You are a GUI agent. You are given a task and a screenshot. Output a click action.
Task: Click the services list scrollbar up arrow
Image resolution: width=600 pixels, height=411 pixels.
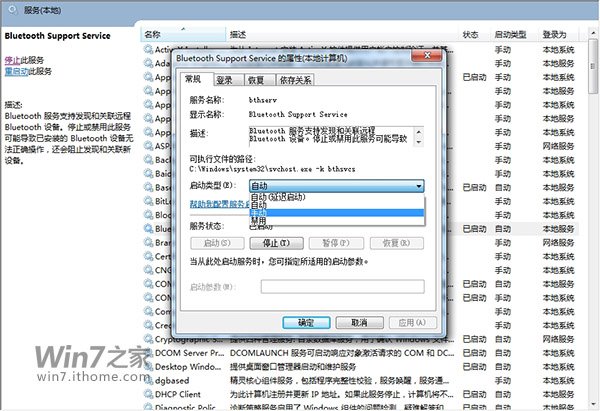593,34
